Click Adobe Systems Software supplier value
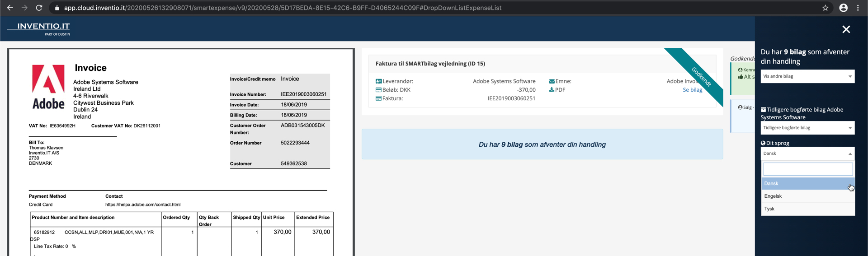The height and width of the screenshot is (256, 868). [504, 81]
